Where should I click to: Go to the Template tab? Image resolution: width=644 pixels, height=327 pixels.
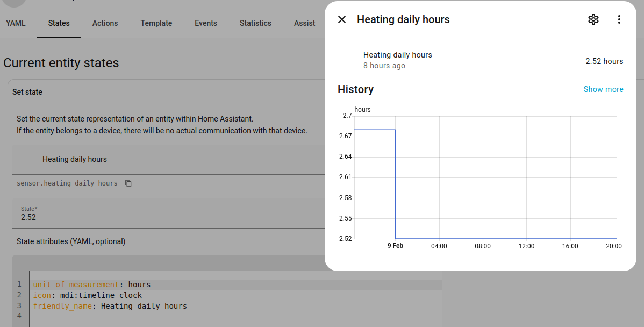pos(156,23)
